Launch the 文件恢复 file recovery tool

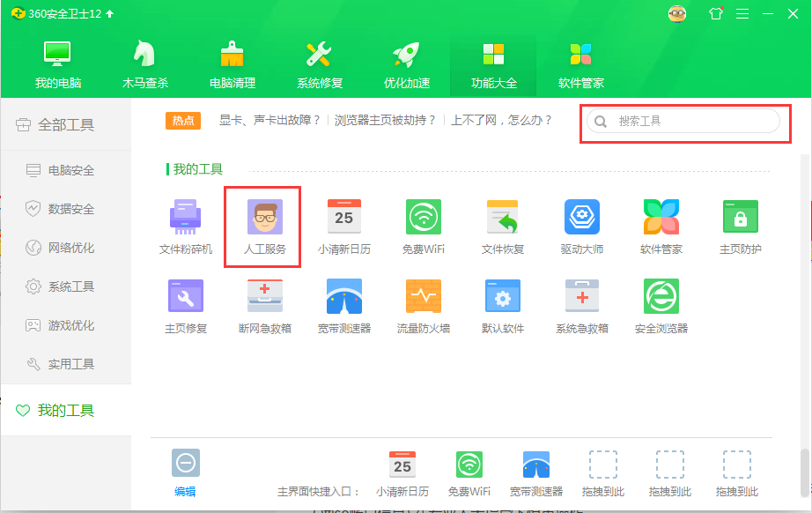502,227
